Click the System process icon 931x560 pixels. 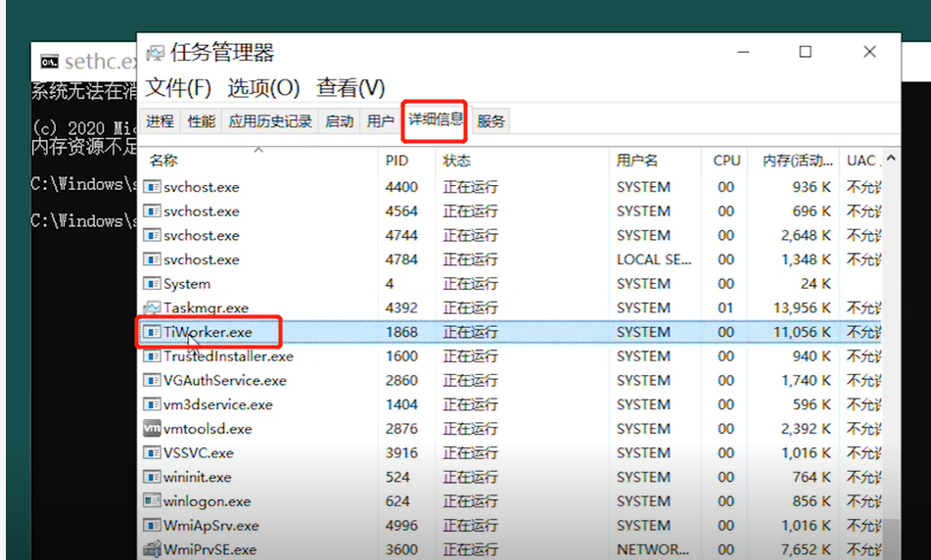coord(152,284)
